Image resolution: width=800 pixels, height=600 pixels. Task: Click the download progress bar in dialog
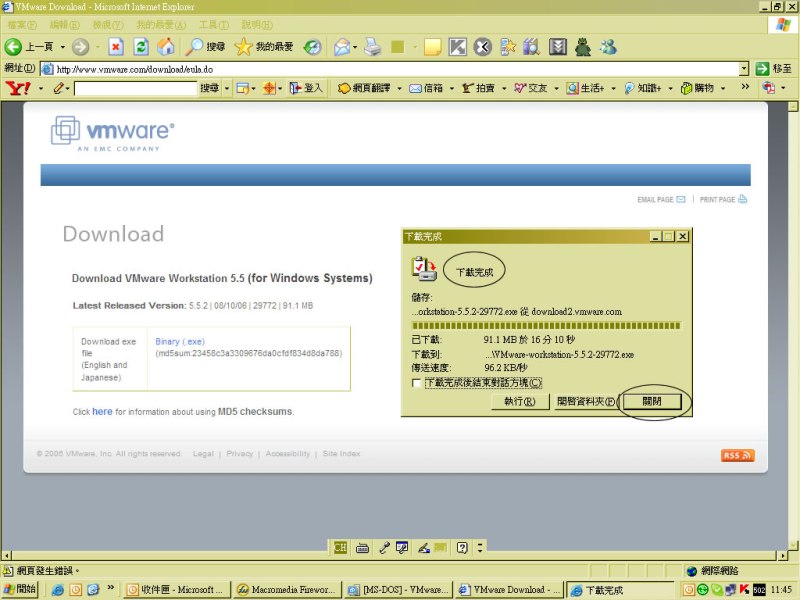[546, 326]
